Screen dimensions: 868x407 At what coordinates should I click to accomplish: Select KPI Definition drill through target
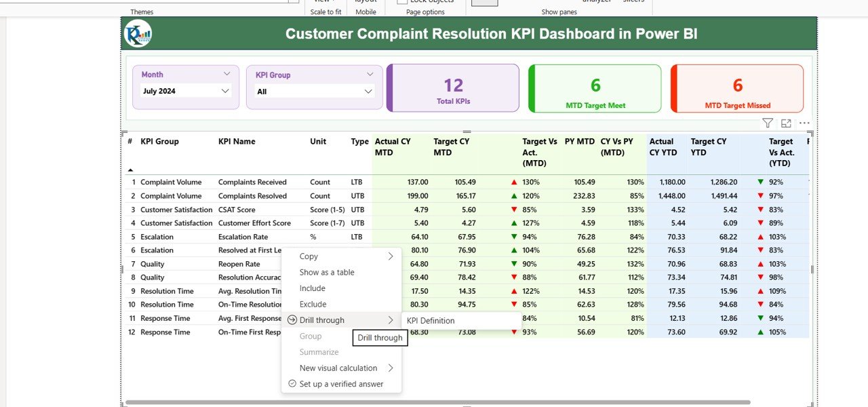tap(431, 321)
